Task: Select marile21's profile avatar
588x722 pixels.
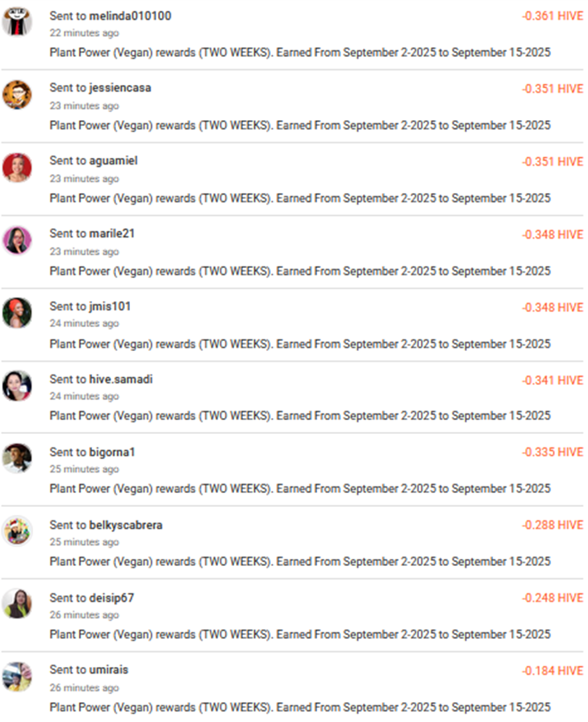Action: point(17,240)
